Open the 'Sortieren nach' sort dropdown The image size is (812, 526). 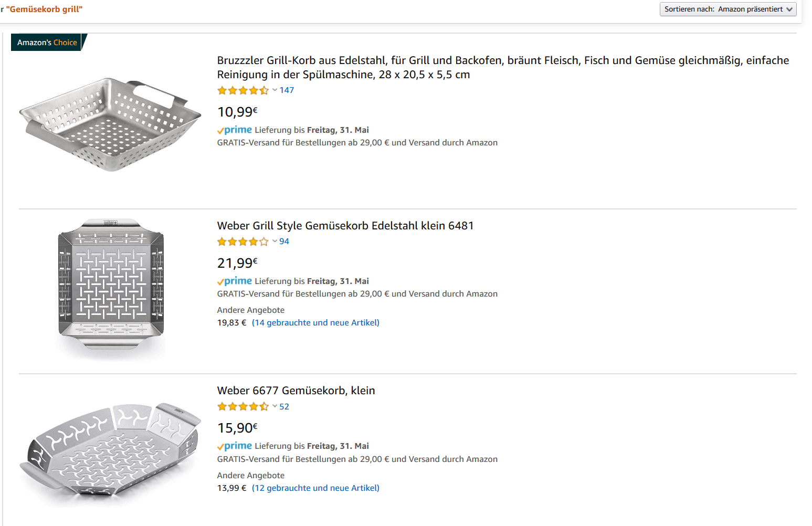click(x=727, y=9)
